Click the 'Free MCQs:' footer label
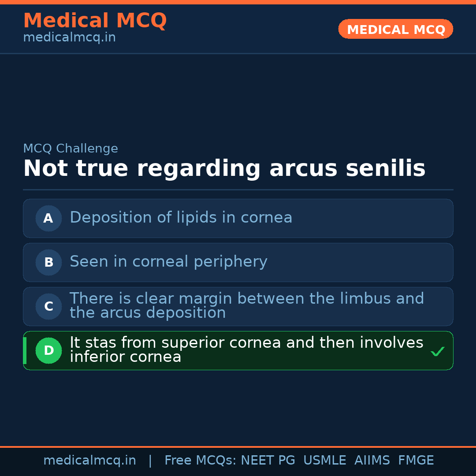The image size is (476, 476). (x=201, y=461)
